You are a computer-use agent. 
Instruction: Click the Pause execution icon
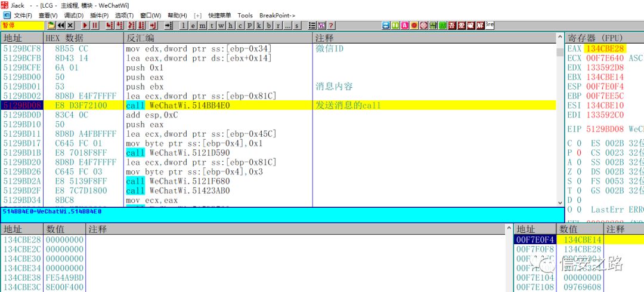(95, 26)
